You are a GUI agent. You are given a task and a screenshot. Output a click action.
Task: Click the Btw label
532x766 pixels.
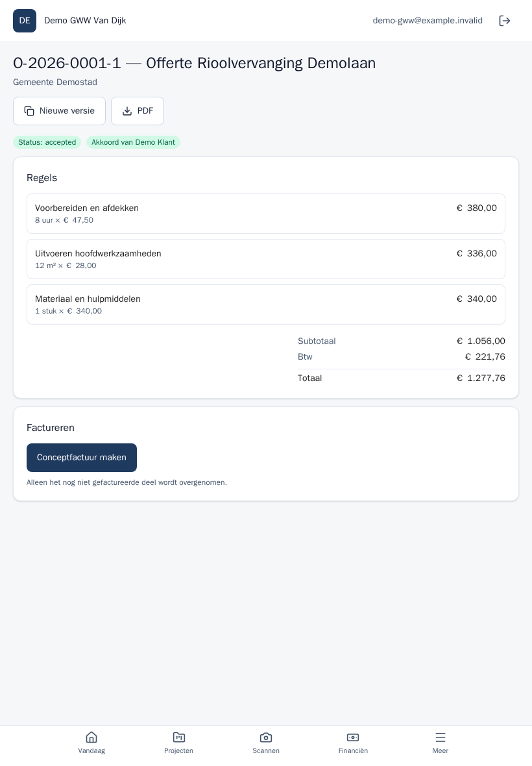pyautogui.click(x=305, y=356)
